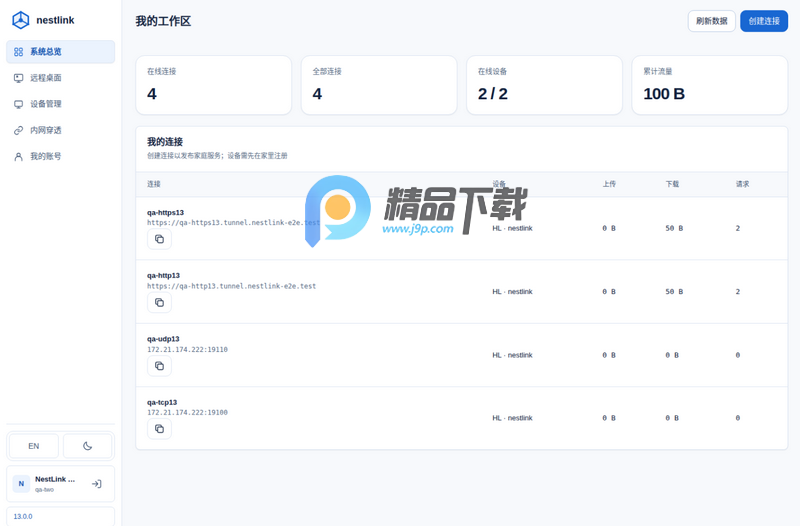The image size is (800, 526).
Task: Click the logout arrow icon
Action: pyautogui.click(x=96, y=484)
